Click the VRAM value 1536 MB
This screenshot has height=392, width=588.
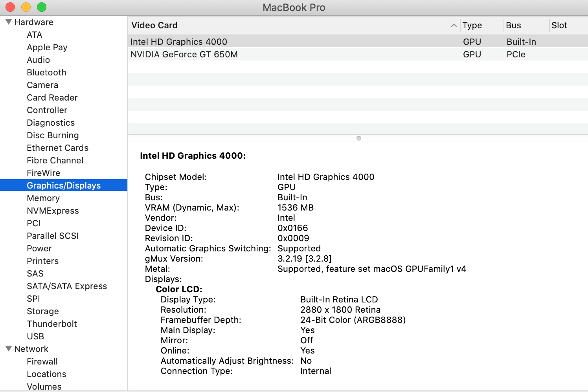[296, 207]
